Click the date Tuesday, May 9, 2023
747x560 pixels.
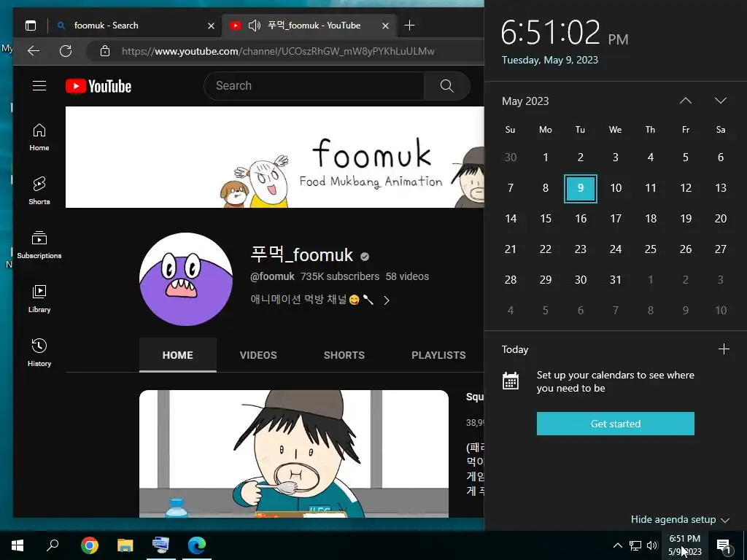click(x=550, y=60)
